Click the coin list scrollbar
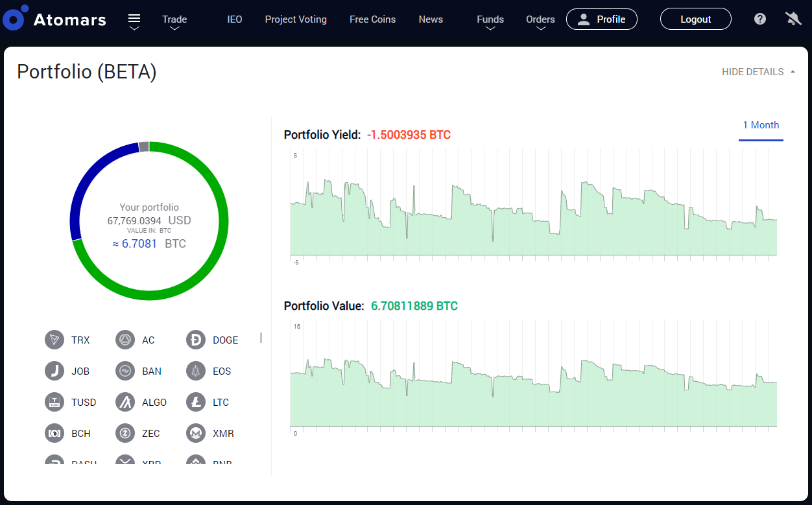This screenshot has height=505, width=812. (x=261, y=338)
